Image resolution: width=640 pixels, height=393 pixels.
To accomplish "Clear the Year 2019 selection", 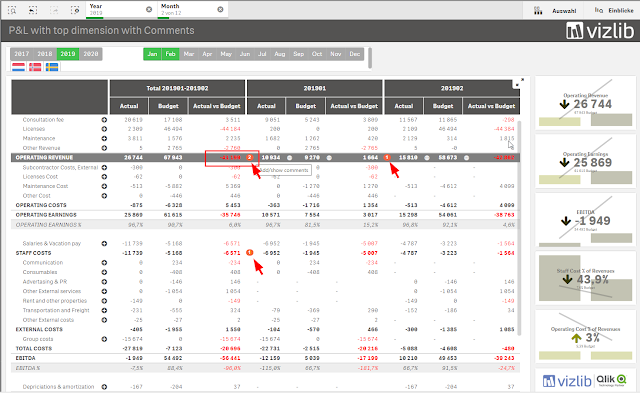I will click(149, 9).
